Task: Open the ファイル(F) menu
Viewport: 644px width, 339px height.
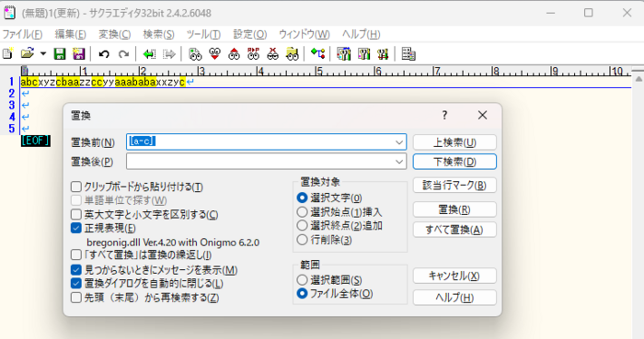Action: [x=22, y=34]
